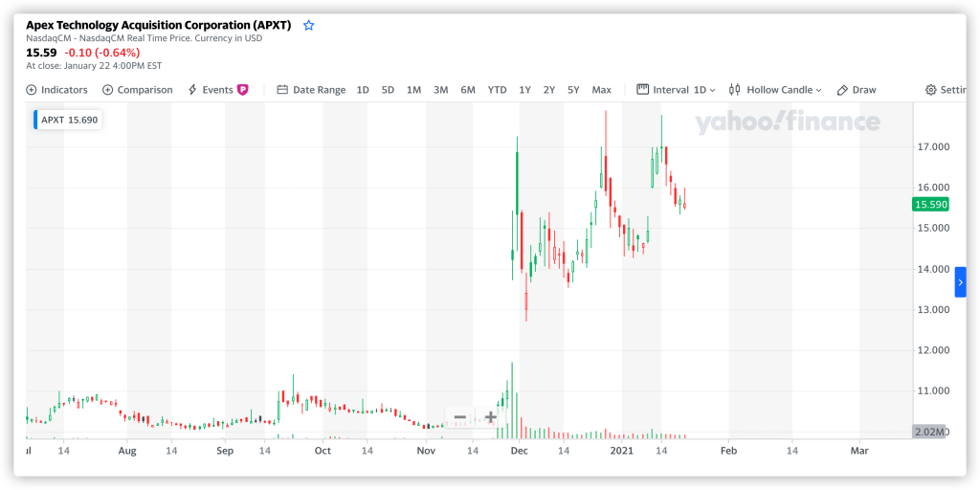Expand the blue side panel arrow

pos(960,282)
